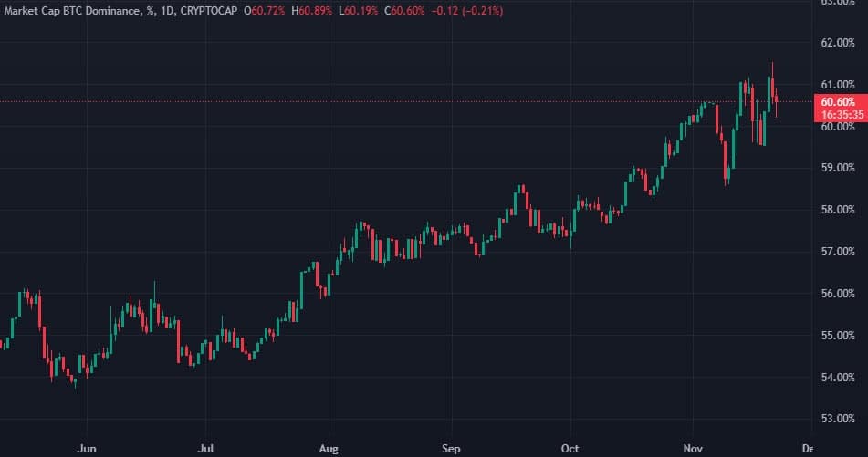868x457 pixels.
Task: Click the Sep label on time axis
Action: click(x=451, y=449)
